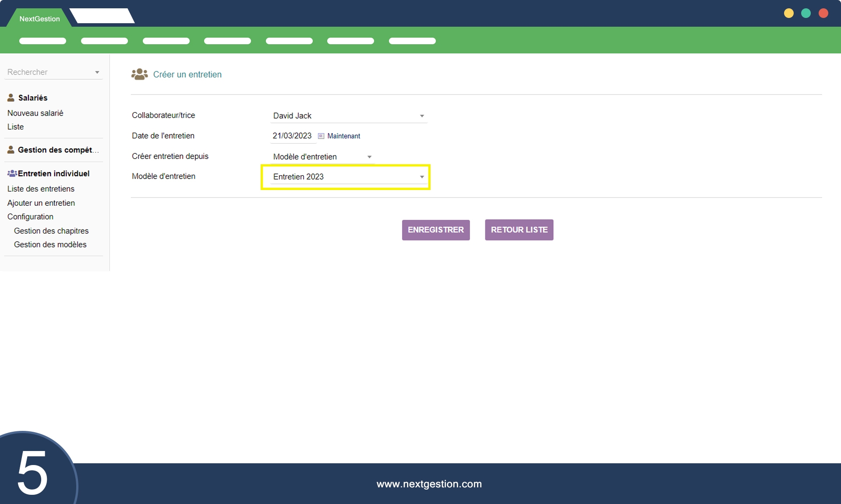Click the calendar icon next to Maintenant

(x=321, y=136)
